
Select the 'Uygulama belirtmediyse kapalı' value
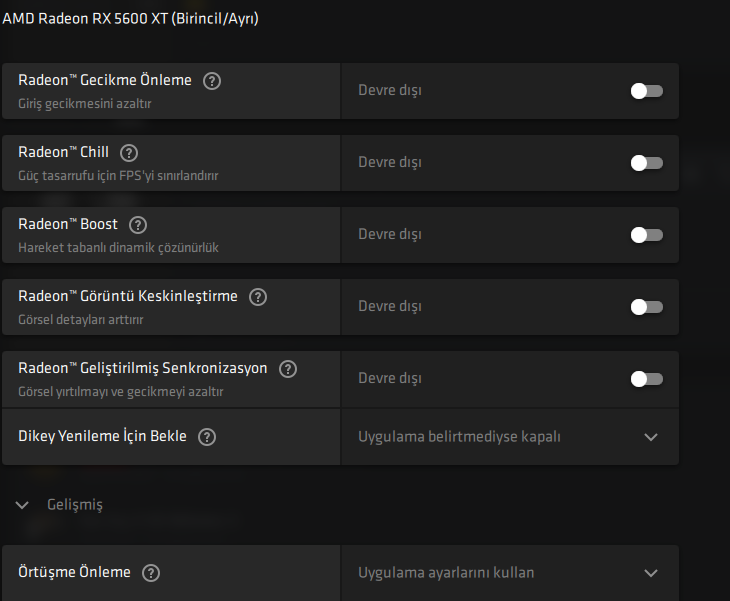459,437
